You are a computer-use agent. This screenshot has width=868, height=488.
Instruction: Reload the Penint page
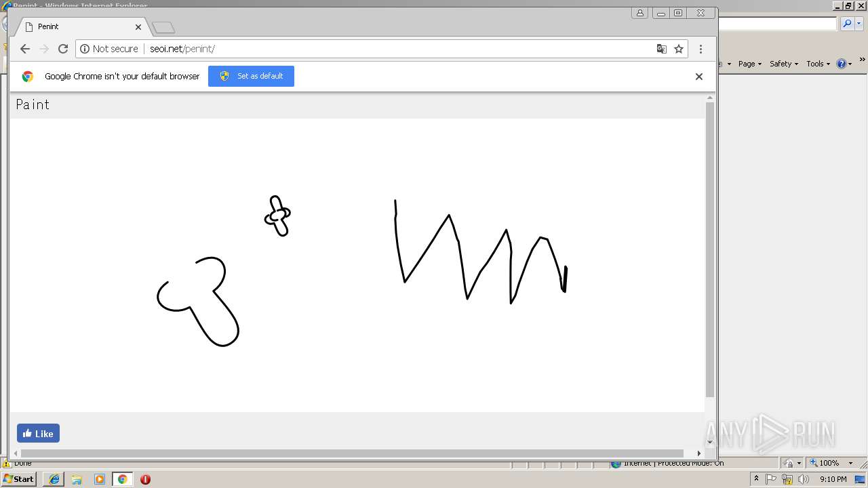click(63, 49)
